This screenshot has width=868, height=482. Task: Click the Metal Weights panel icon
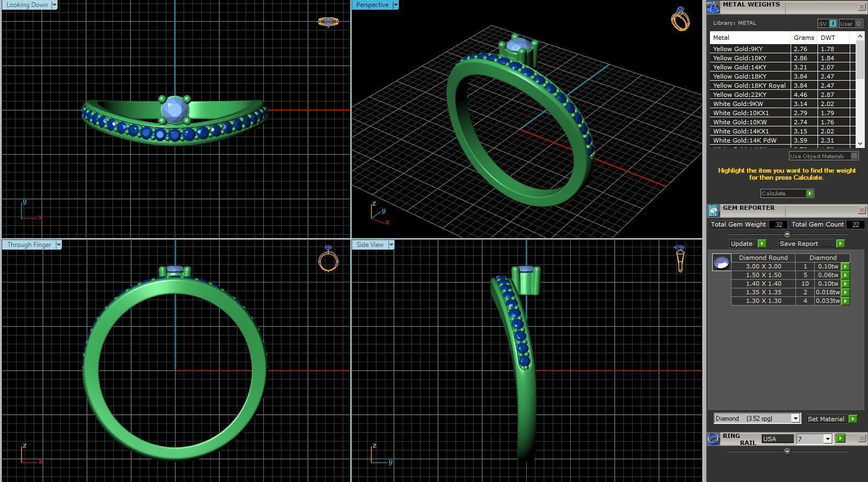click(713, 7)
